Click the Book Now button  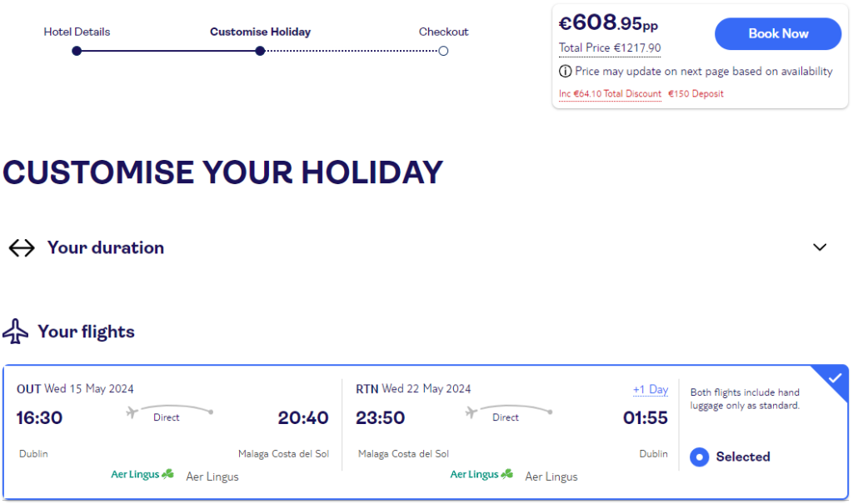pos(778,34)
